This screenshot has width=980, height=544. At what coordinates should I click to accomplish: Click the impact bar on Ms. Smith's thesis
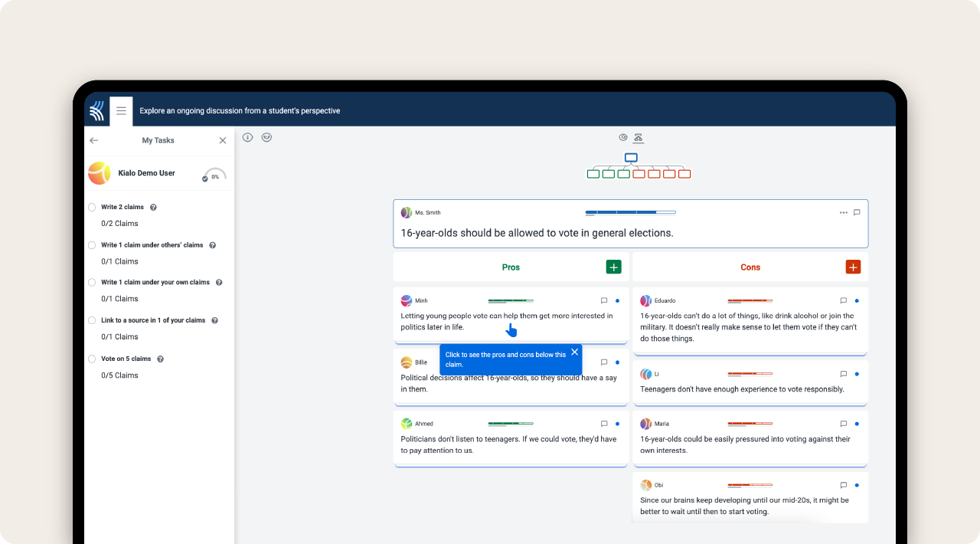click(x=630, y=212)
